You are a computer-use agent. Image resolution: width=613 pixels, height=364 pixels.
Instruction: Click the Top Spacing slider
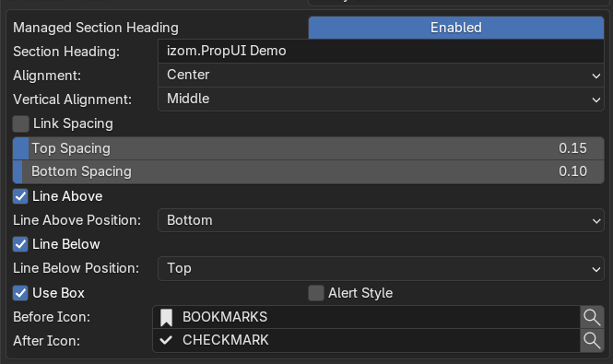coord(308,148)
